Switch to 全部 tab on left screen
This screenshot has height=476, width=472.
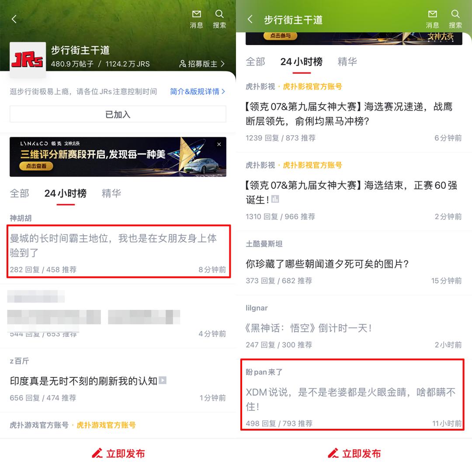point(19,193)
